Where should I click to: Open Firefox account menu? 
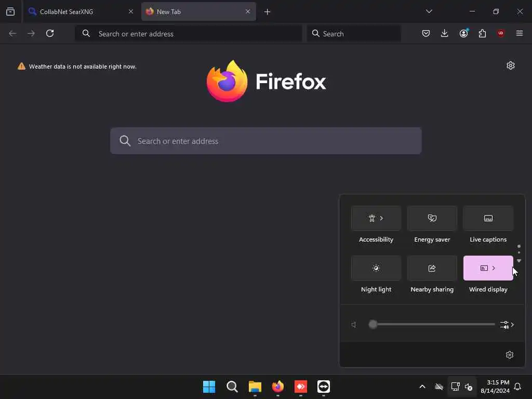pyautogui.click(x=463, y=33)
